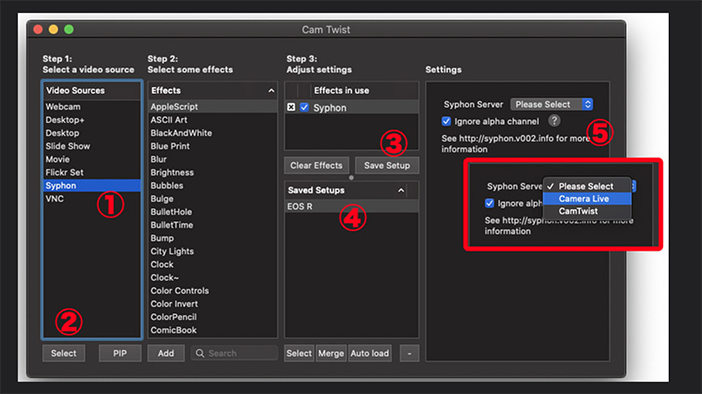
Task: Click the Add effect button
Action: pos(166,353)
